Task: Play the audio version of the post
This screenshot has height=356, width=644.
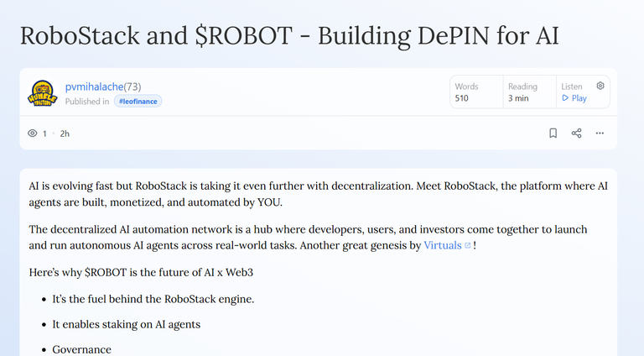Action: [x=574, y=98]
